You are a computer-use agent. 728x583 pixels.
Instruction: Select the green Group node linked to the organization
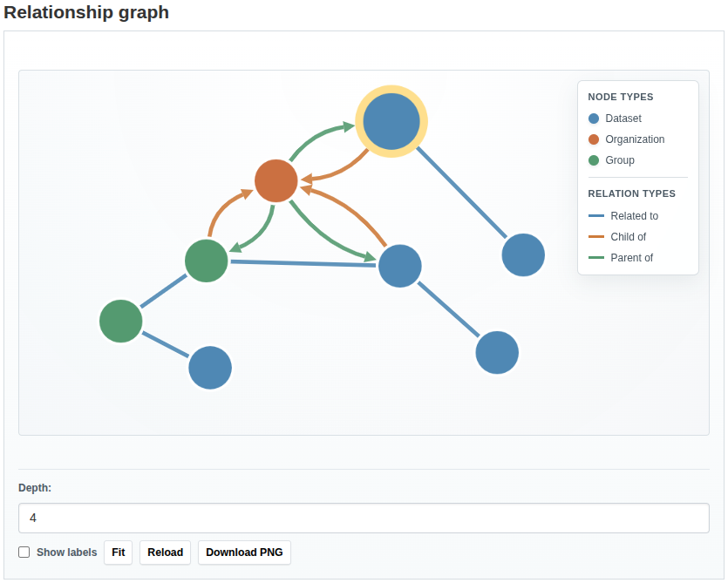click(x=206, y=261)
